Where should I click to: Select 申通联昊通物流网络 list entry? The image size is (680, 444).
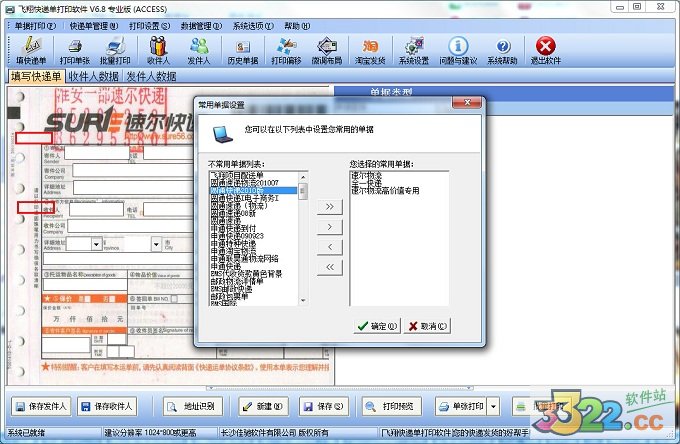click(245, 259)
